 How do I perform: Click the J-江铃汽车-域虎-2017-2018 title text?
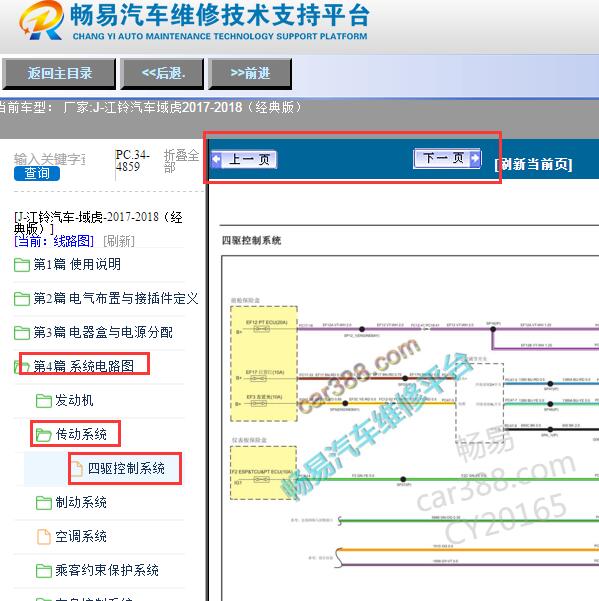click(98, 223)
